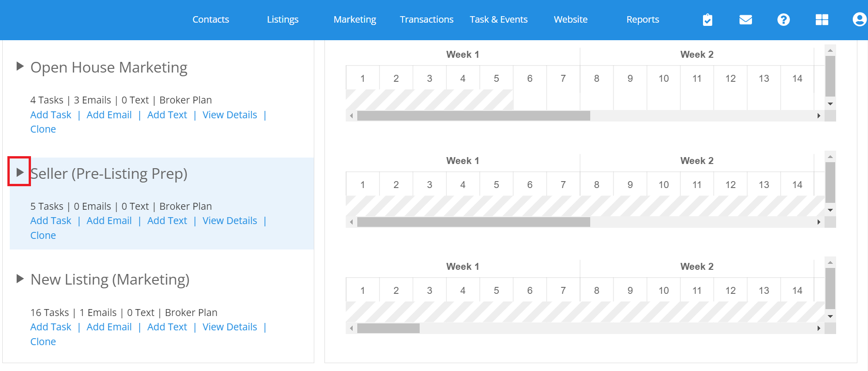Click the help question mark icon
The image size is (868, 371).
click(784, 19)
